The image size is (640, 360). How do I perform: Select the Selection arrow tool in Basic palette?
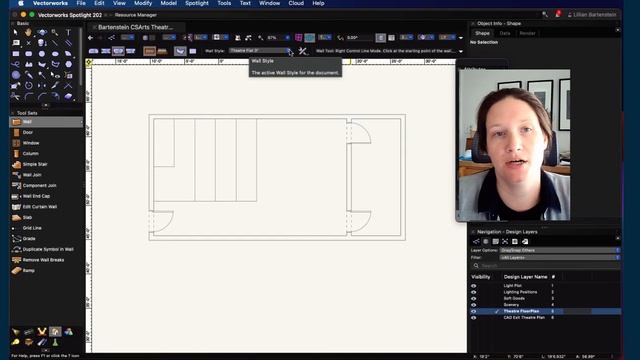(16, 32)
